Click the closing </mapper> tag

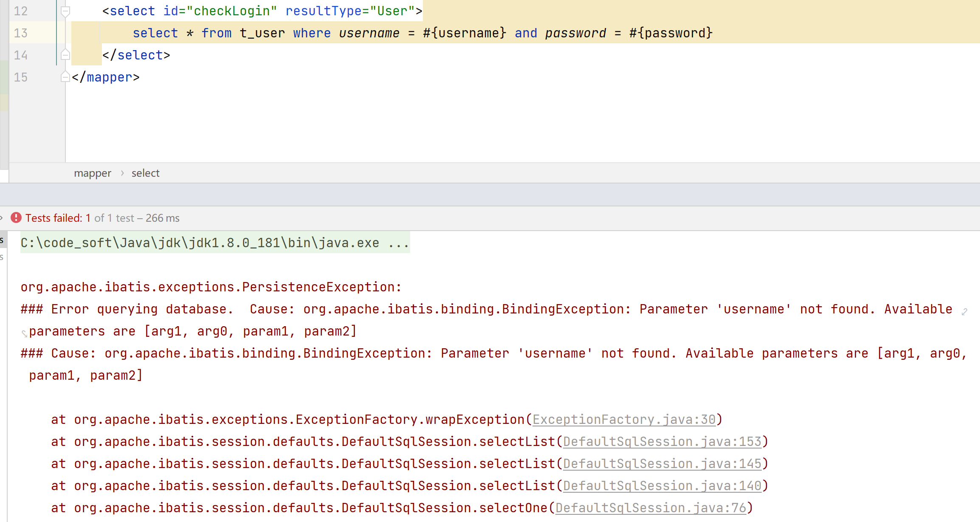105,77
